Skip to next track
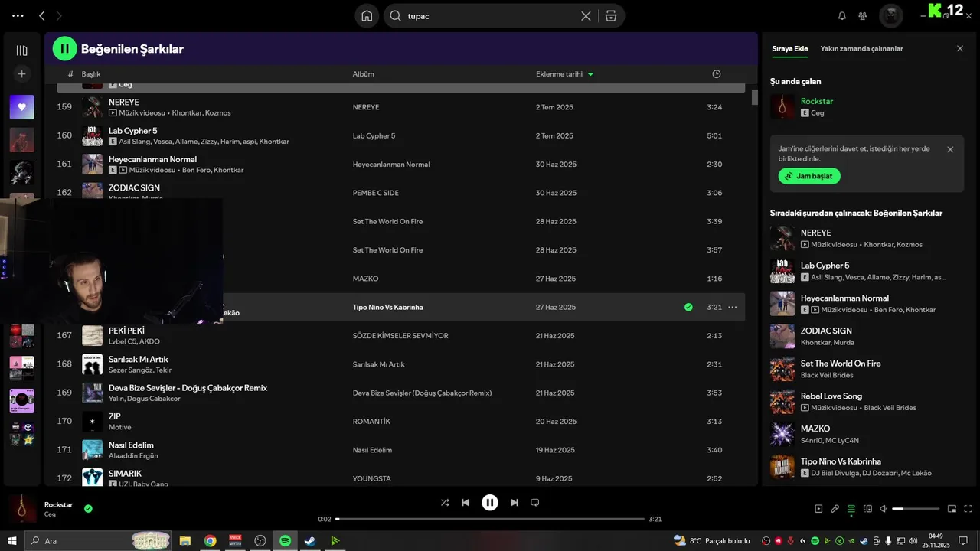This screenshot has height=551, width=980. click(514, 503)
